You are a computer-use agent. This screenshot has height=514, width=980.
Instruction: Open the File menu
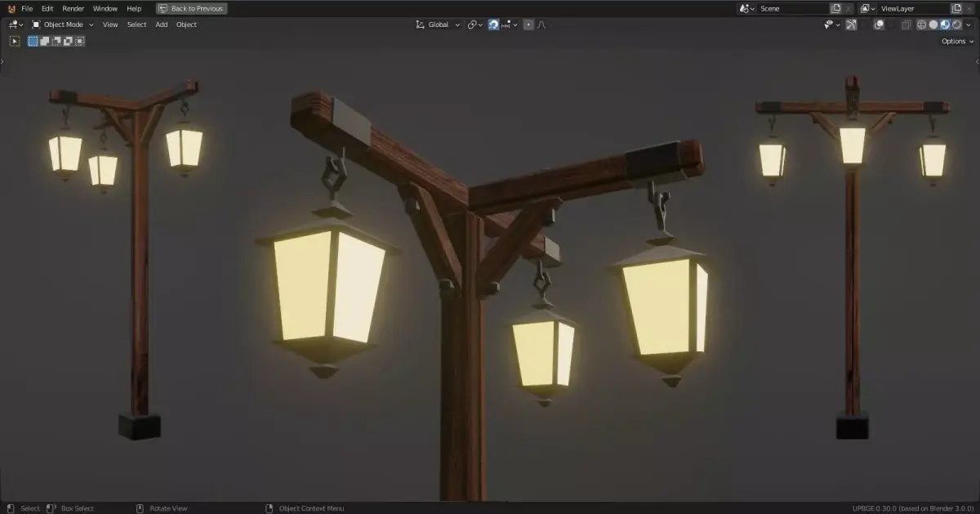pos(27,8)
